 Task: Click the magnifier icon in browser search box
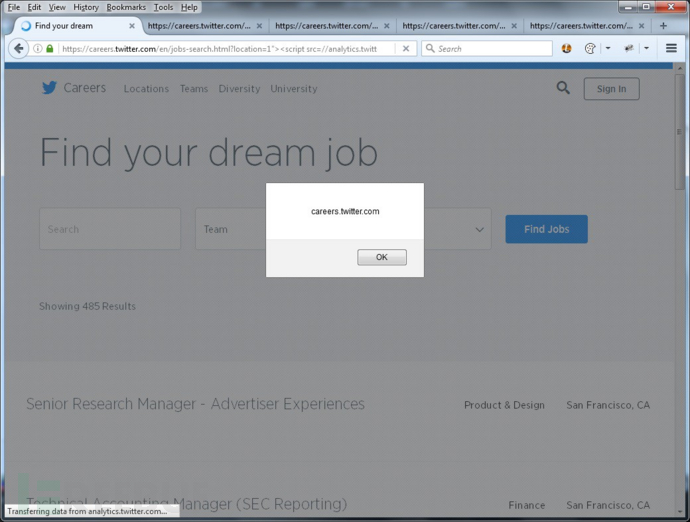430,48
